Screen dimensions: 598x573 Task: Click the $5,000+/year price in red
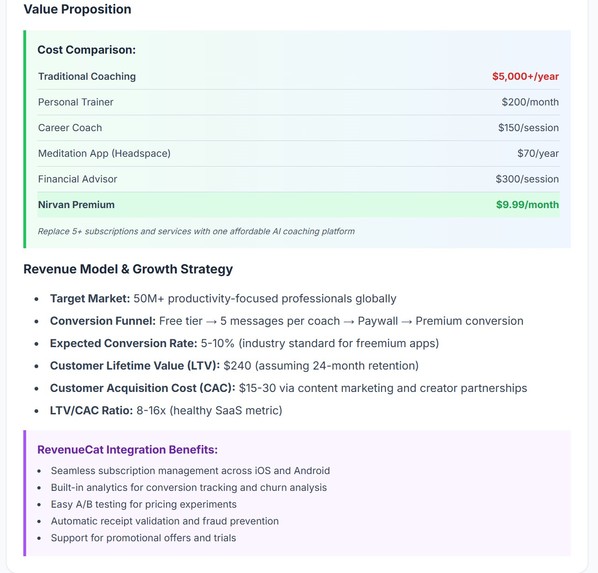525,76
